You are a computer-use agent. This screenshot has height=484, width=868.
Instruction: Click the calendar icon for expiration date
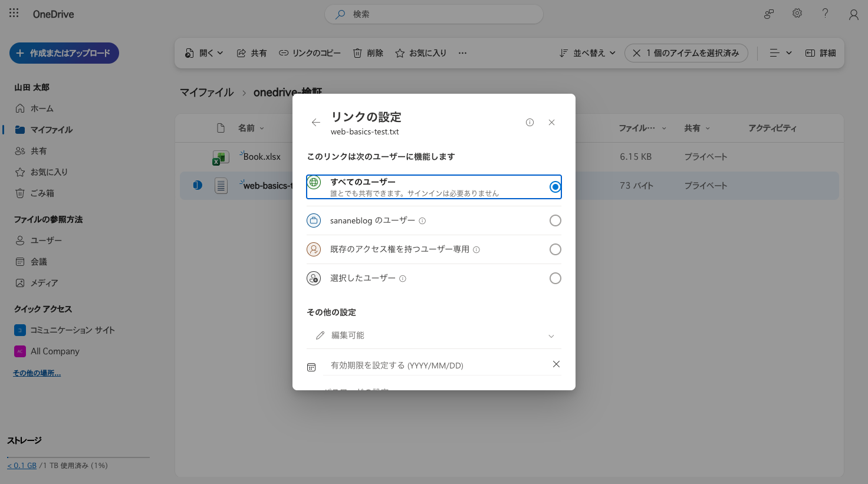(311, 367)
